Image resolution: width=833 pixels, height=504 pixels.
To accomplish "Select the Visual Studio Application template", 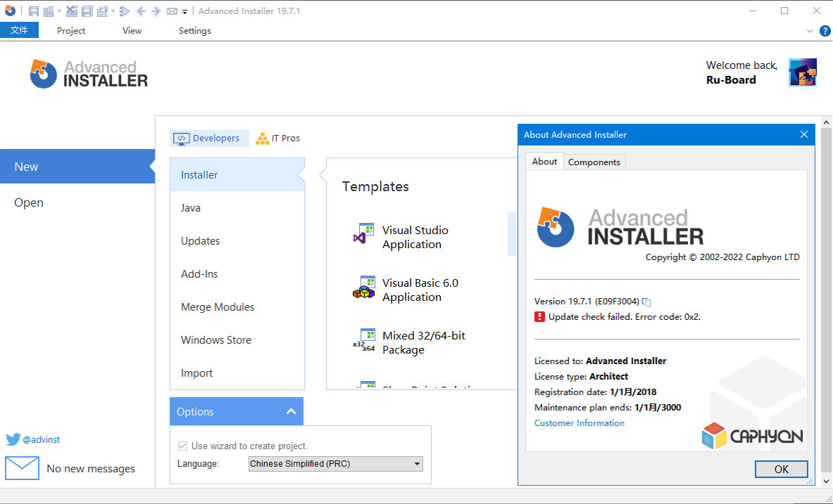I will click(412, 237).
